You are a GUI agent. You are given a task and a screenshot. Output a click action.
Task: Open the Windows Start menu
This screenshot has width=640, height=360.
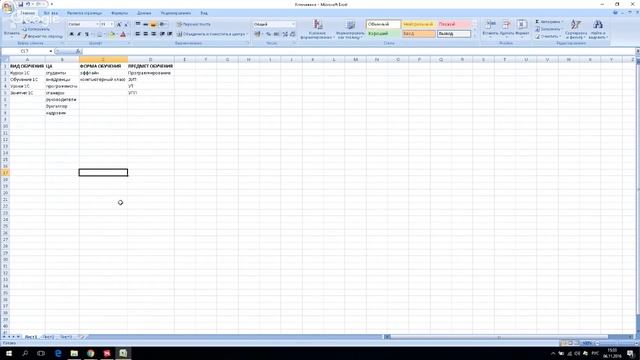click(x=8, y=353)
